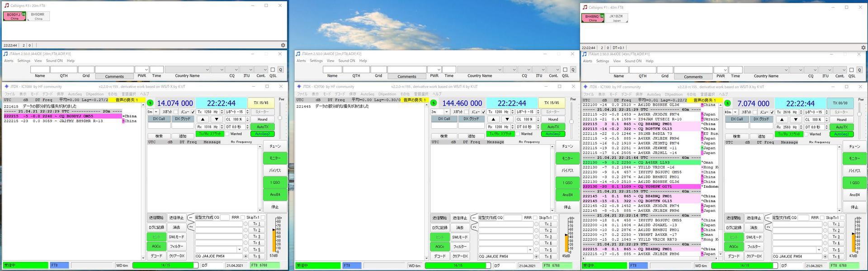This screenshot has height=271, width=868.
Task: Click Sound ON menu in JTAlert 20m window
Action: 54,61
